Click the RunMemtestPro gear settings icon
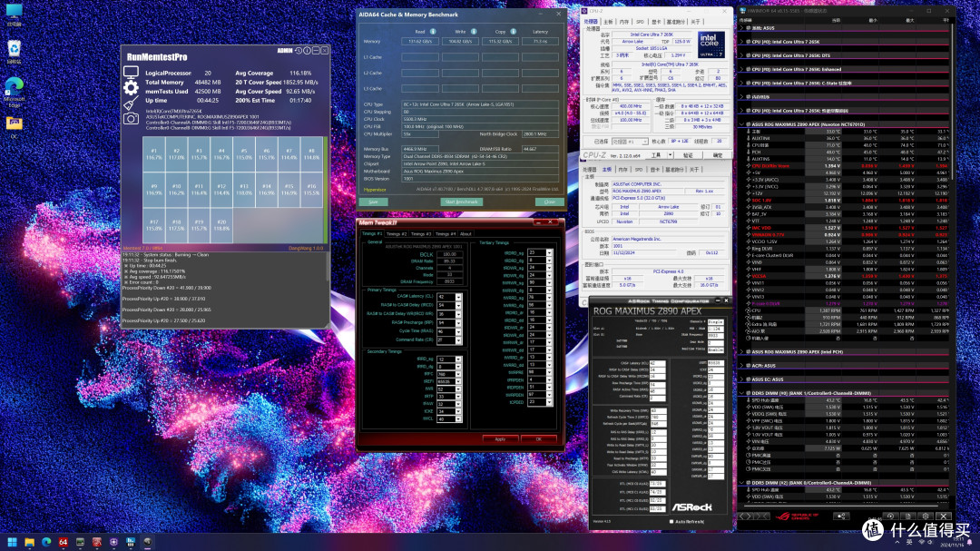This screenshot has height=551, width=980. point(132,88)
